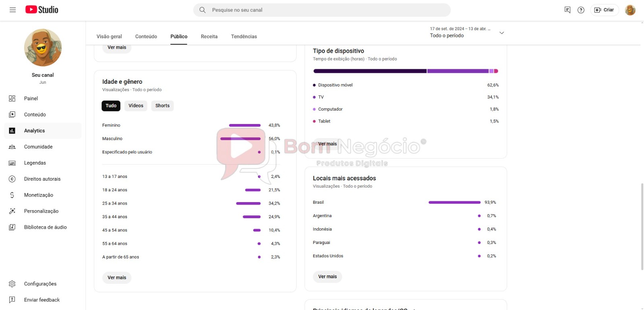
Task: Select the Vídeos filter chip
Action: [x=136, y=106]
